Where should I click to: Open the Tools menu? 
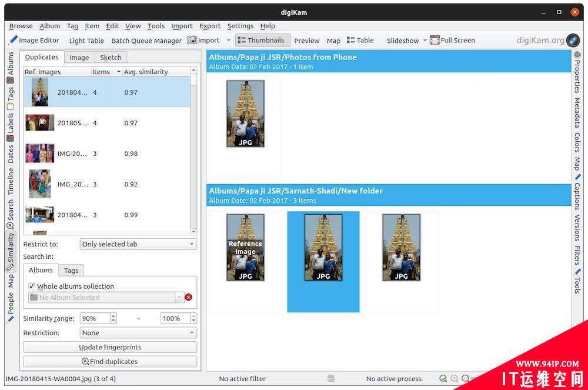point(156,26)
